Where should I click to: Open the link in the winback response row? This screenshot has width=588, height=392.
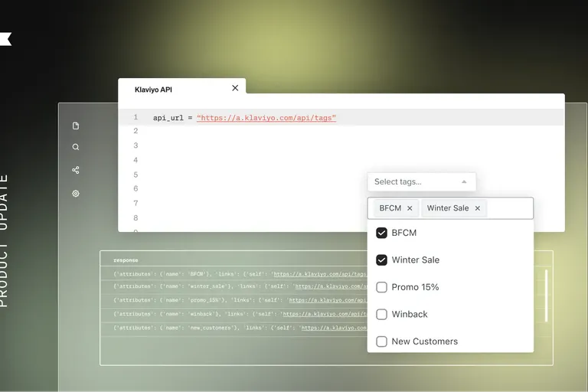(325, 314)
